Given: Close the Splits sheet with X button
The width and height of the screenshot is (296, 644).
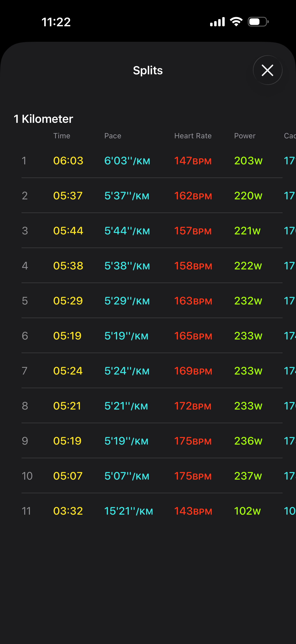Looking at the screenshot, I should (268, 70).
